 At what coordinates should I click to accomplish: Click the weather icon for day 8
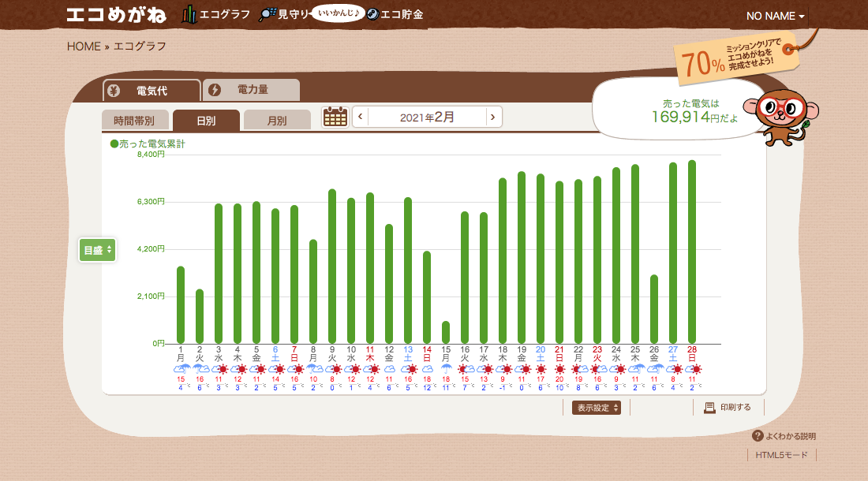[313, 369]
